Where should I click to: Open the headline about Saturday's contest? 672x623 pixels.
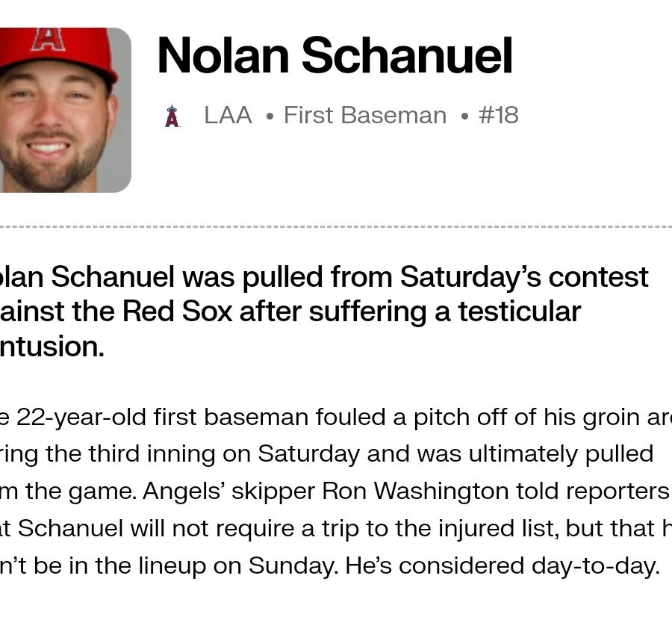click(x=324, y=311)
